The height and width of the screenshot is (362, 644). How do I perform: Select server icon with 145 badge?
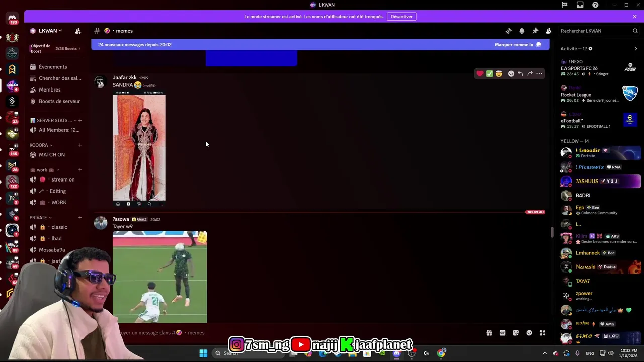(12, 150)
